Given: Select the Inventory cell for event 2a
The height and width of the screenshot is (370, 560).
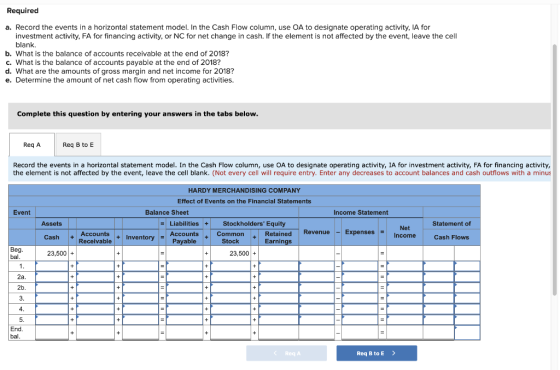Looking at the screenshot, I should [140, 277].
